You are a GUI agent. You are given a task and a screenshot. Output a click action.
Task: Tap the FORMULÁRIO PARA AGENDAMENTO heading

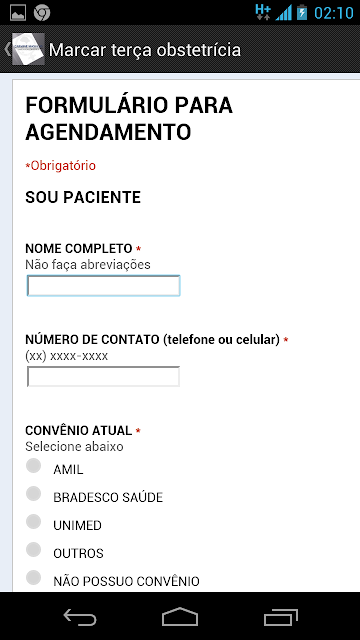[x=129, y=119]
